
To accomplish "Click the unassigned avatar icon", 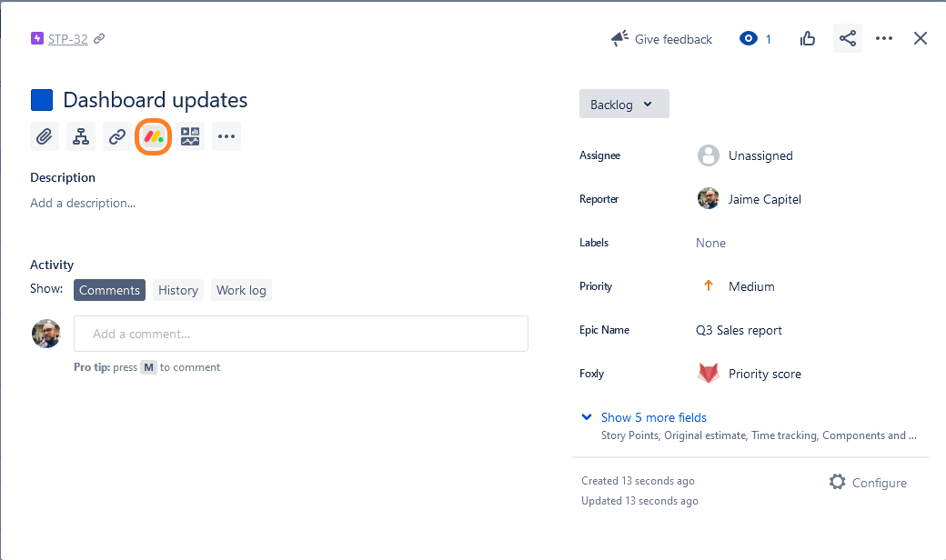I will 709,155.
